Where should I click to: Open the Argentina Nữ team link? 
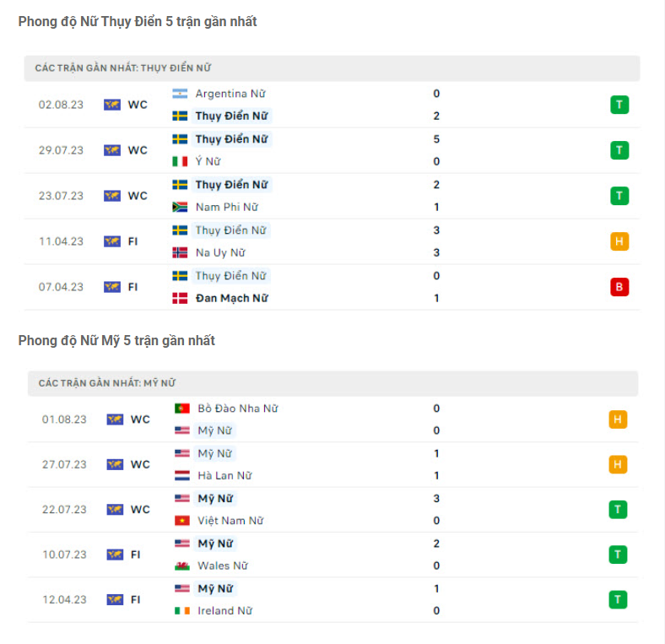230,94
